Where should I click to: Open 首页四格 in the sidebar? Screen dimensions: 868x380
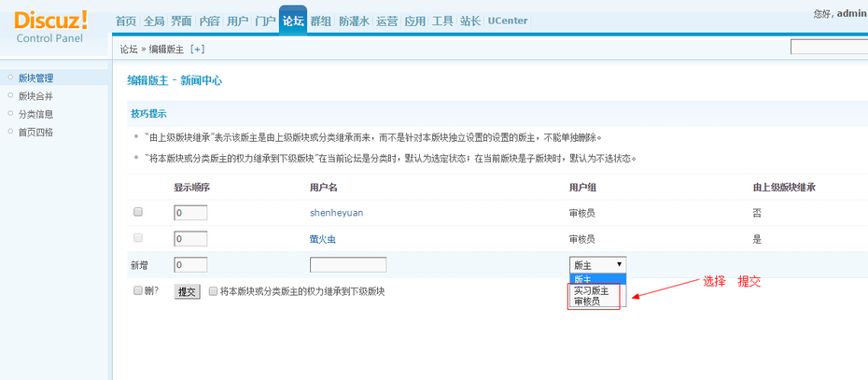[x=36, y=132]
